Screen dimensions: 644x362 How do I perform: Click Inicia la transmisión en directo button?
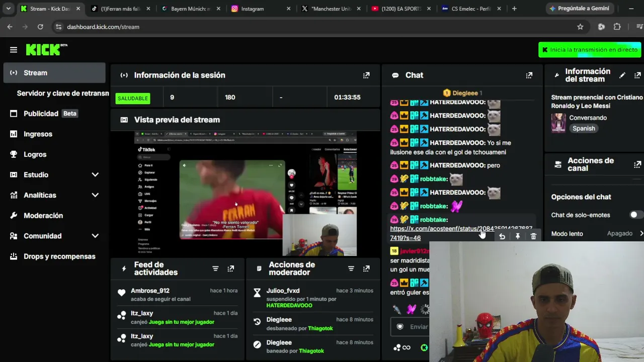pos(589,50)
